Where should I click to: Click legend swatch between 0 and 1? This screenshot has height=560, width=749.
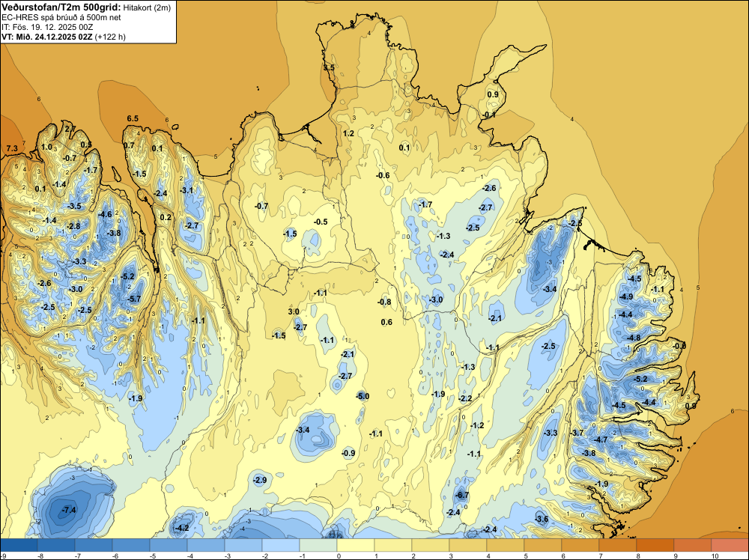click(355, 545)
